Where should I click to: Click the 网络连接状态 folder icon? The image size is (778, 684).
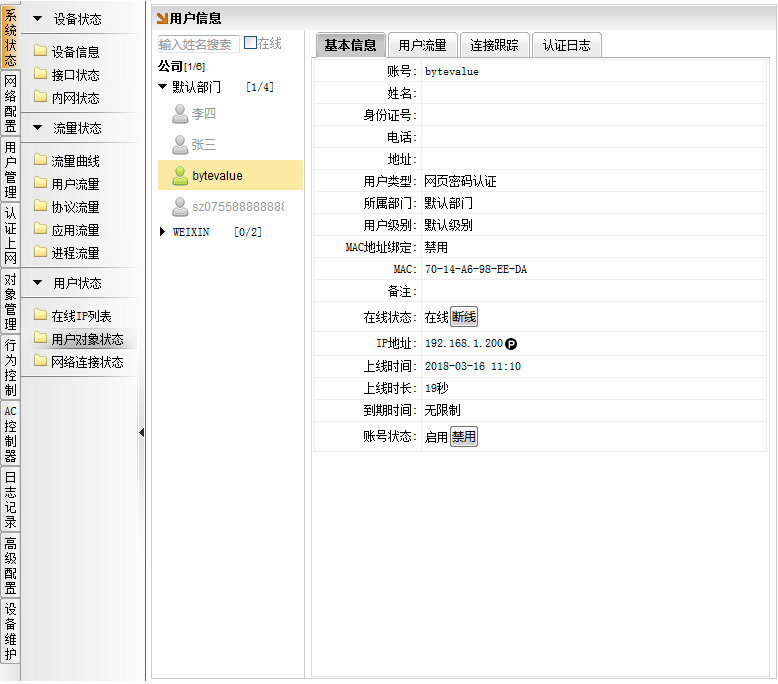tap(40, 362)
